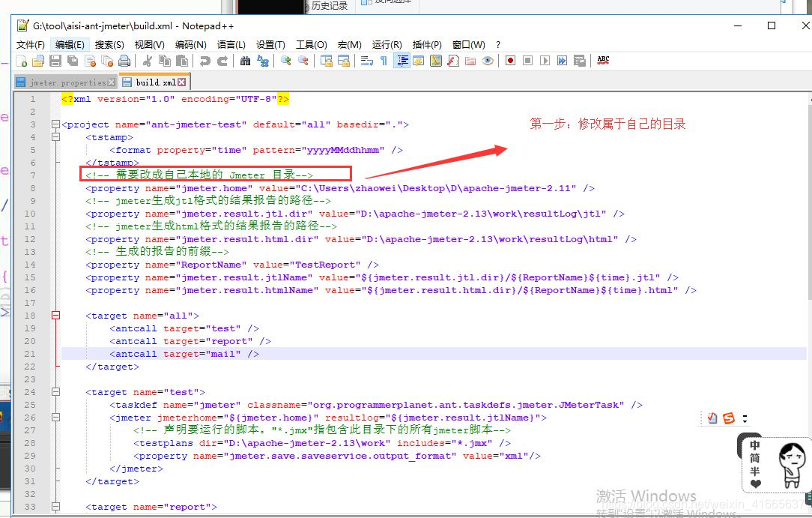Open Find with the binoculars icon
The height and width of the screenshot is (518, 812).
pyautogui.click(x=246, y=61)
